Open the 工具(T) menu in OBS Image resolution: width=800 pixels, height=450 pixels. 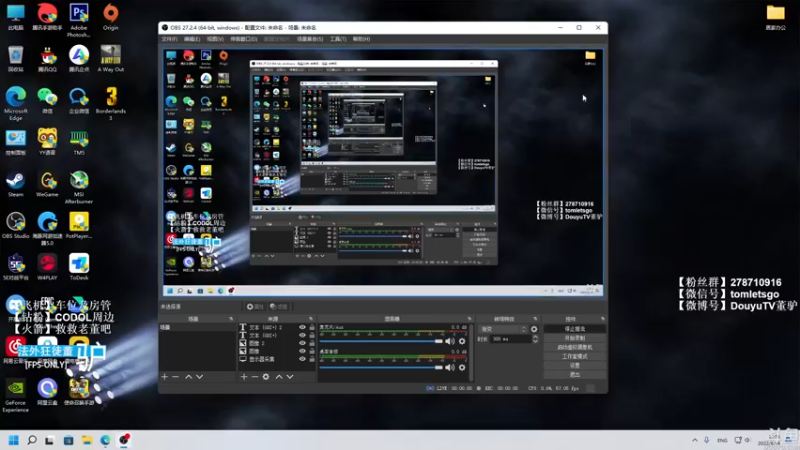point(338,39)
